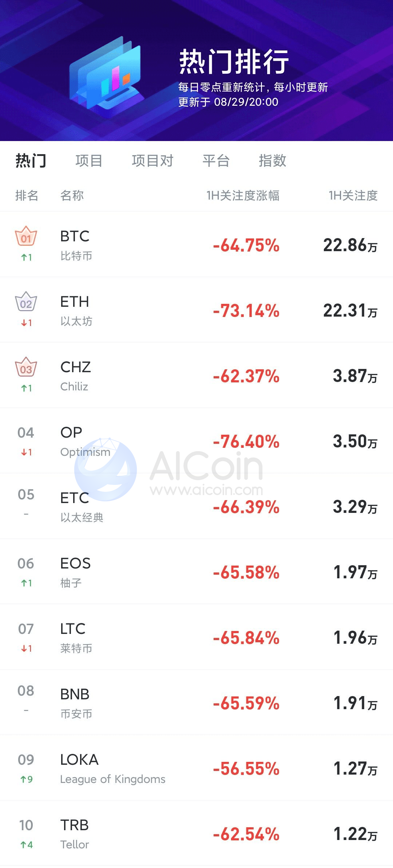Sort by 1H关注度涨幅 column header
The height and width of the screenshot is (868, 393).
[243, 196]
